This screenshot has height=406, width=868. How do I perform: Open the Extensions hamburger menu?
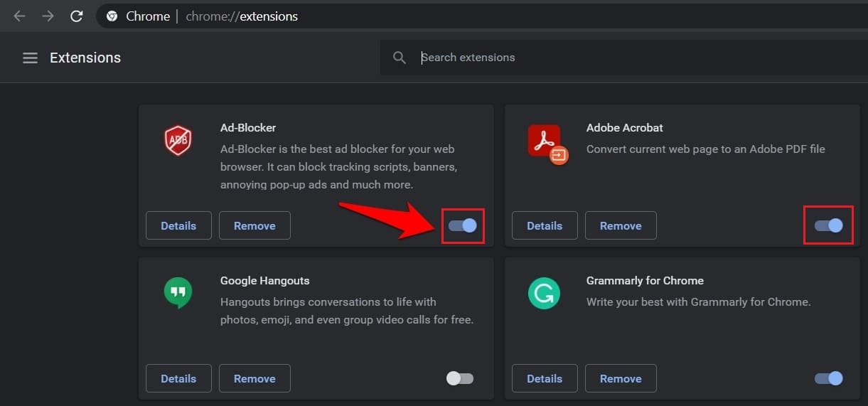tap(30, 58)
